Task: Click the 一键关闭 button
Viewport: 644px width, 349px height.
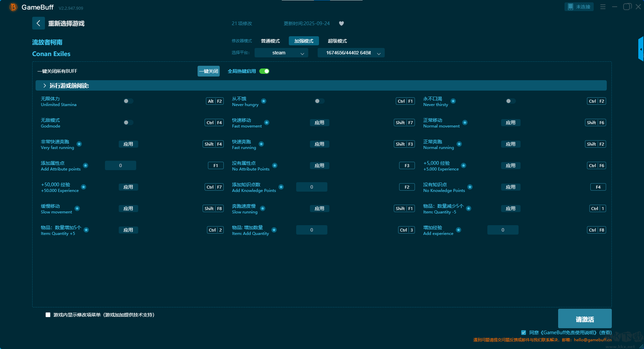Action: 209,71
